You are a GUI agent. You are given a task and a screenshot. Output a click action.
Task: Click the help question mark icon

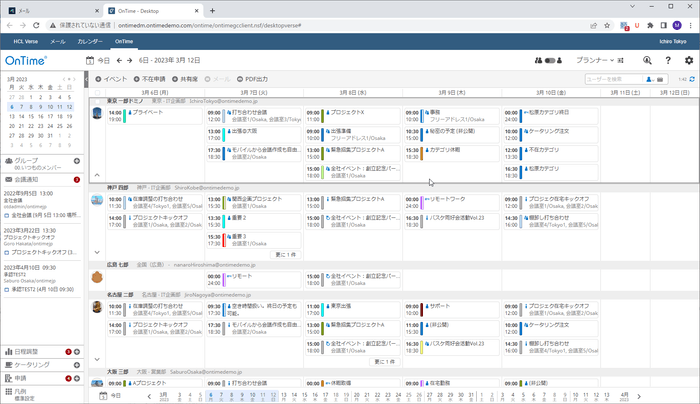click(667, 61)
